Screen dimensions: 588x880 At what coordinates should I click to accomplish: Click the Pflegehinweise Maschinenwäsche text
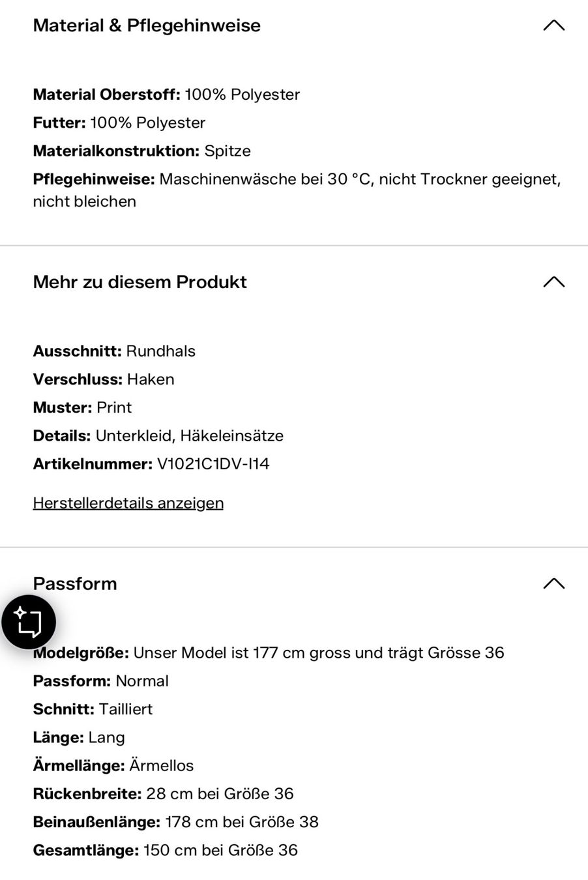point(297,190)
